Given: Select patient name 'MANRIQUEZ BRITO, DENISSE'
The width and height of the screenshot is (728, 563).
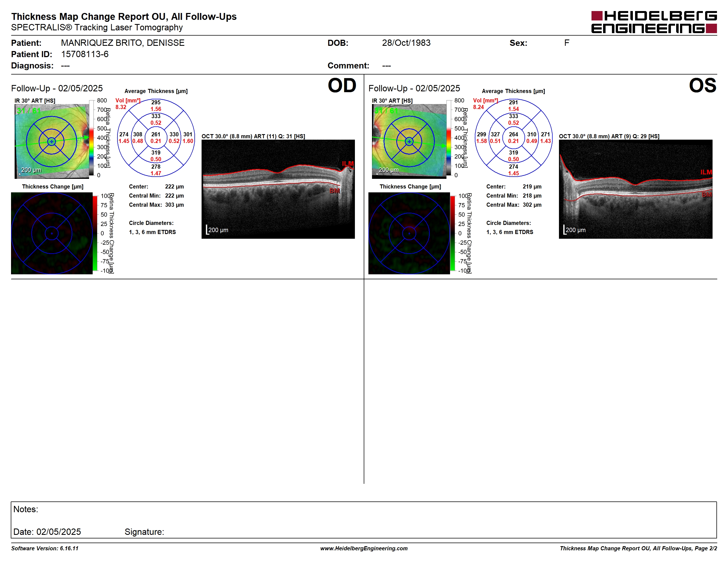Looking at the screenshot, I should coord(123,43).
